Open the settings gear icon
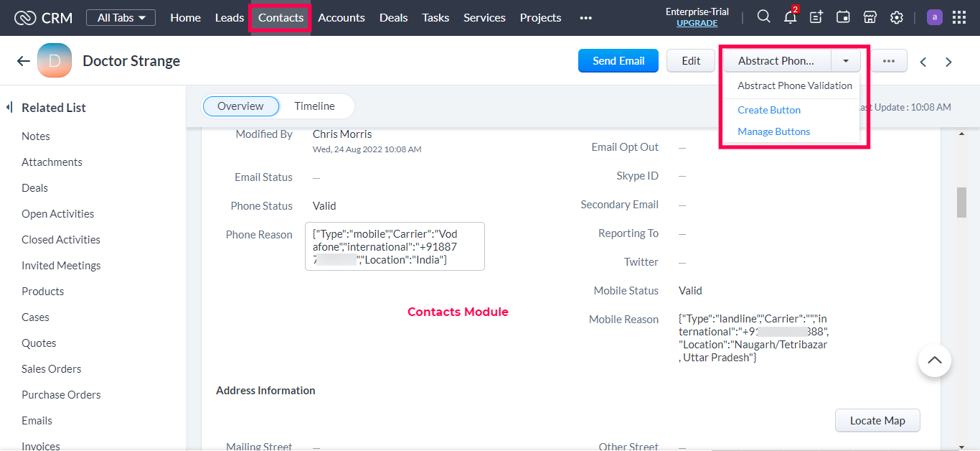Image resolution: width=980 pixels, height=451 pixels. (x=896, y=17)
